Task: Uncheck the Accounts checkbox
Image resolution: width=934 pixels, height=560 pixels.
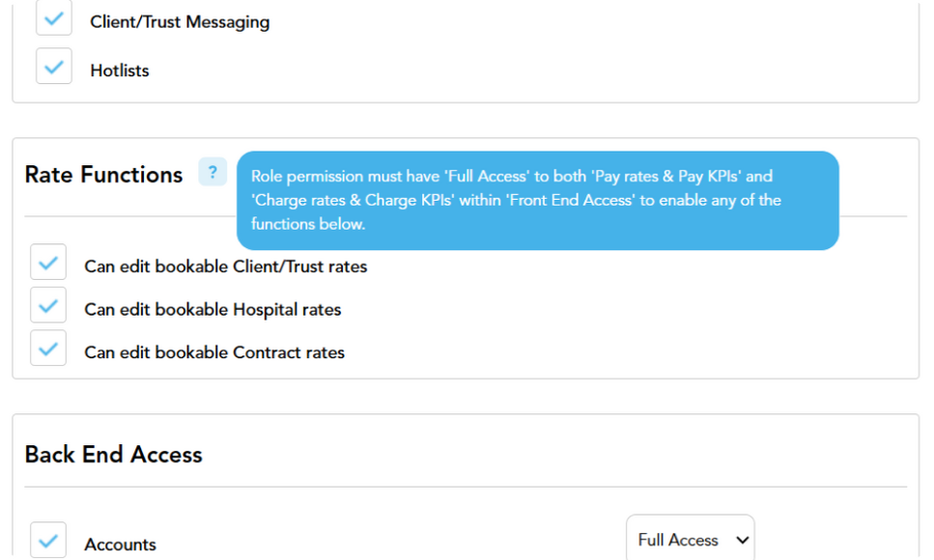Action: [x=48, y=541]
